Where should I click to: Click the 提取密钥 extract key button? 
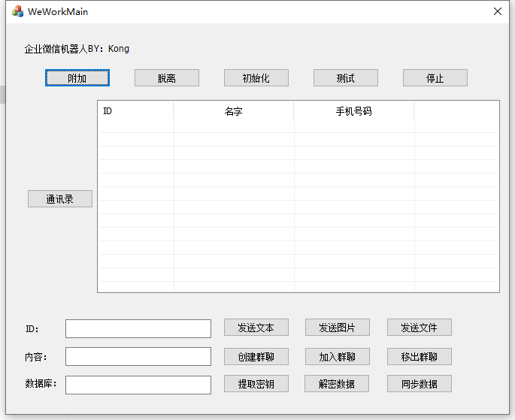[x=256, y=384]
